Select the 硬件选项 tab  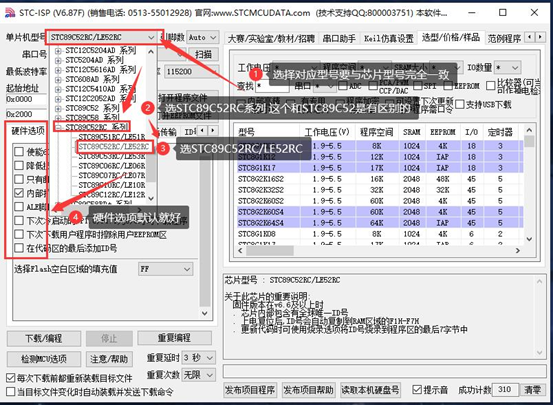28,131
